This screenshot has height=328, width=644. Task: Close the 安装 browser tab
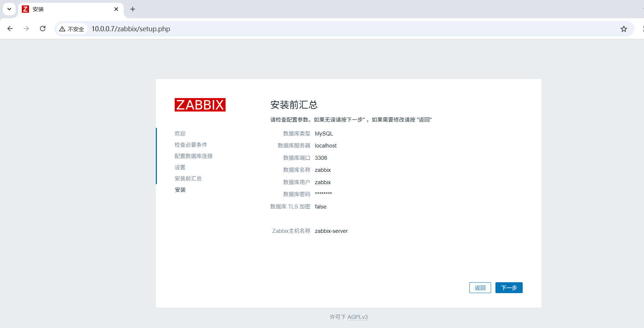pos(116,9)
